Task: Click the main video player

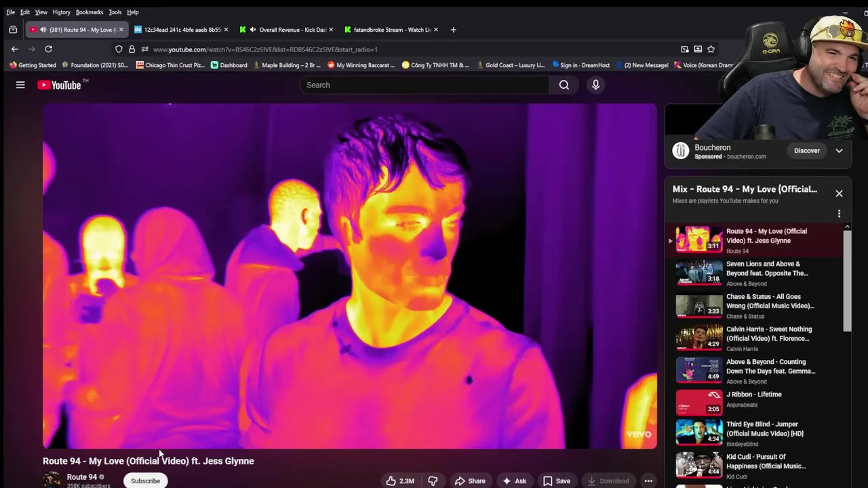Action: coord(350,276)
